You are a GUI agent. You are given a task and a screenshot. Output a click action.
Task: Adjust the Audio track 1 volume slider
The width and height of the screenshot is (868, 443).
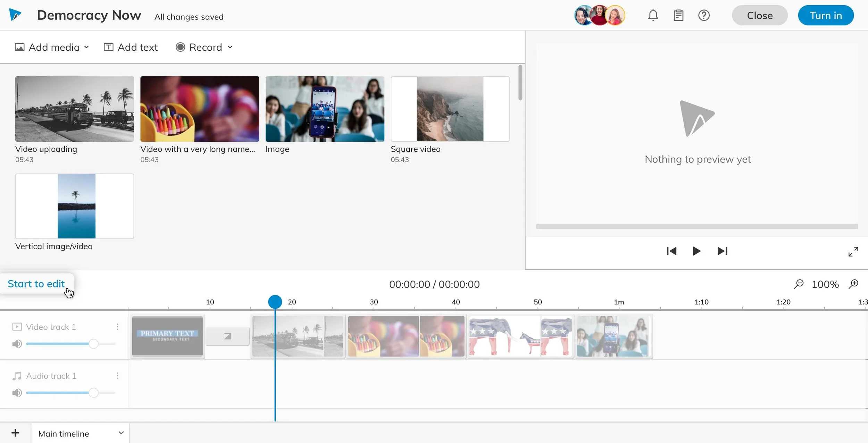[x=93, y=393]
